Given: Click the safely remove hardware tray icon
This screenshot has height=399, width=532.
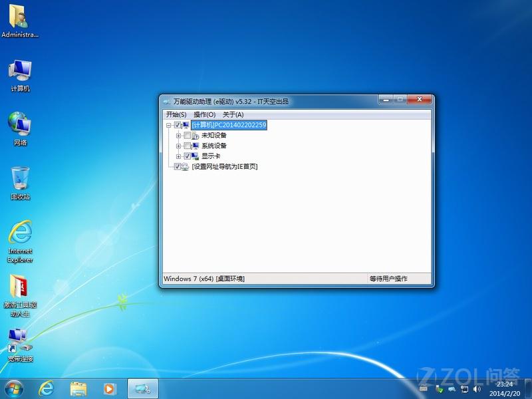Looking at the screenshot, I should click(440, 389).
